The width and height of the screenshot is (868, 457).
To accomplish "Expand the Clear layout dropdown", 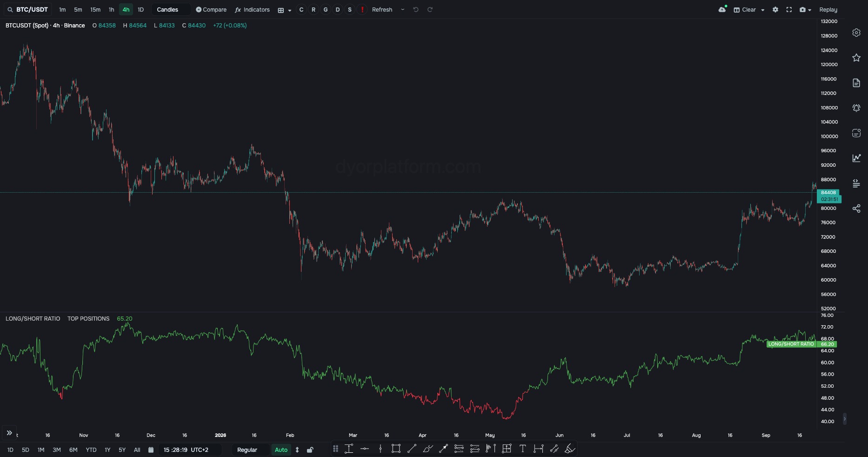I will tap(763, 10).
